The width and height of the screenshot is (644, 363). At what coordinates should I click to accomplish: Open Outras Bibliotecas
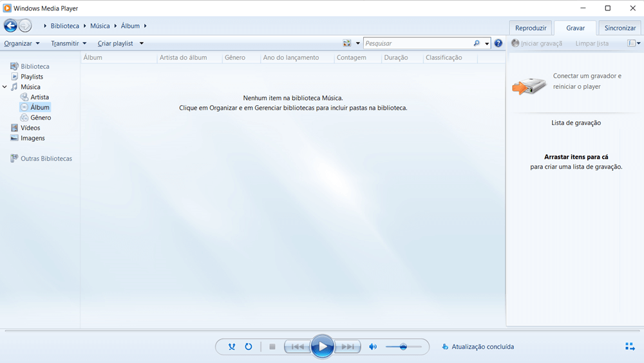[46, 158]
